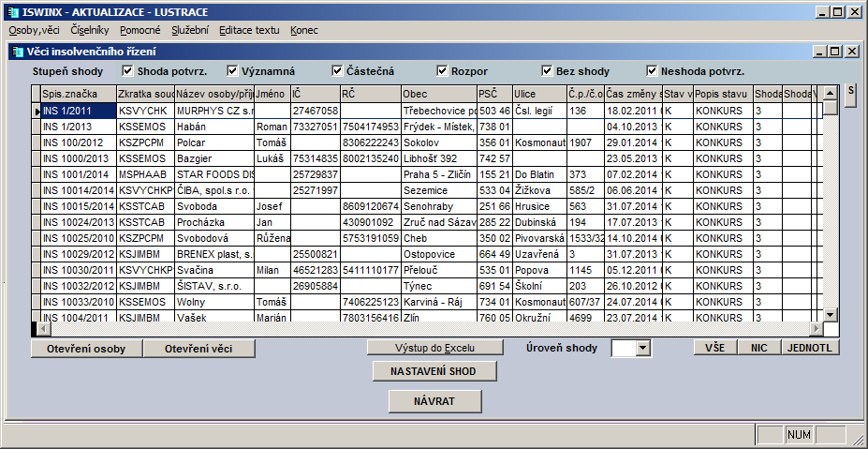
Task: Uncheck the Neshoda potvrz. checkbox
Action: click(x=652, y=71)
